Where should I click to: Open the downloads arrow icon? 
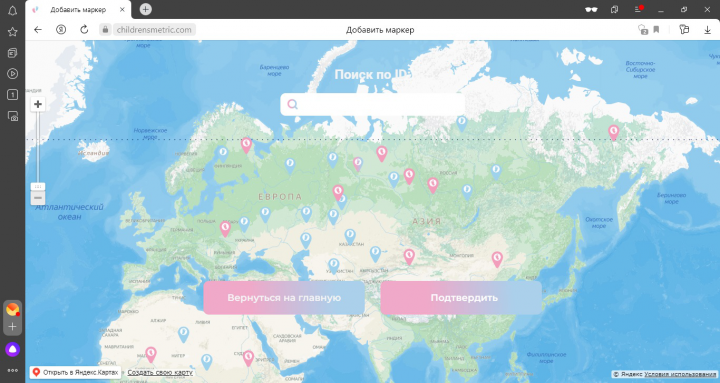tap(707, 30)
